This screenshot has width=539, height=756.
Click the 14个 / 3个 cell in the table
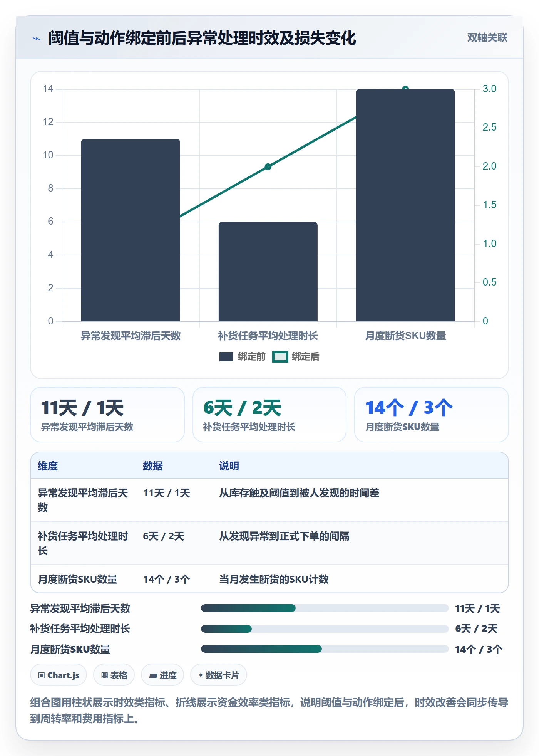[x=166, y=579]
